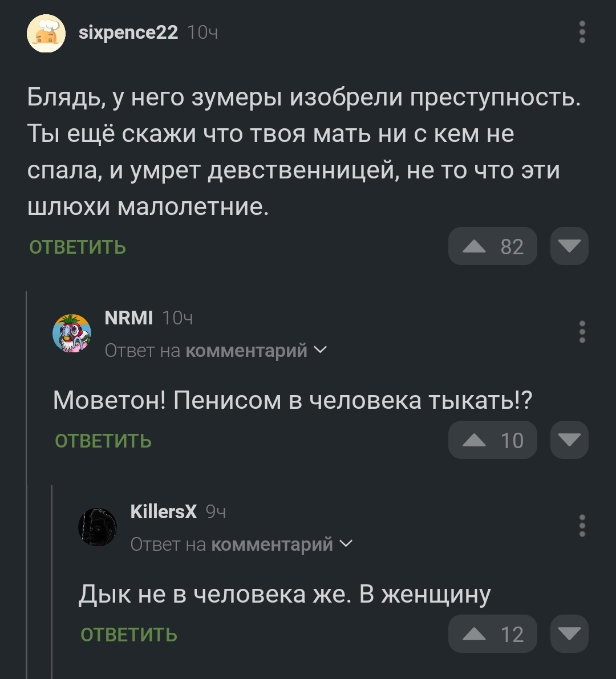The width and height of the screenshot is (616, 679).
Task: Open KillersX comment three-dot menu
Action: (x=582, y=525)
